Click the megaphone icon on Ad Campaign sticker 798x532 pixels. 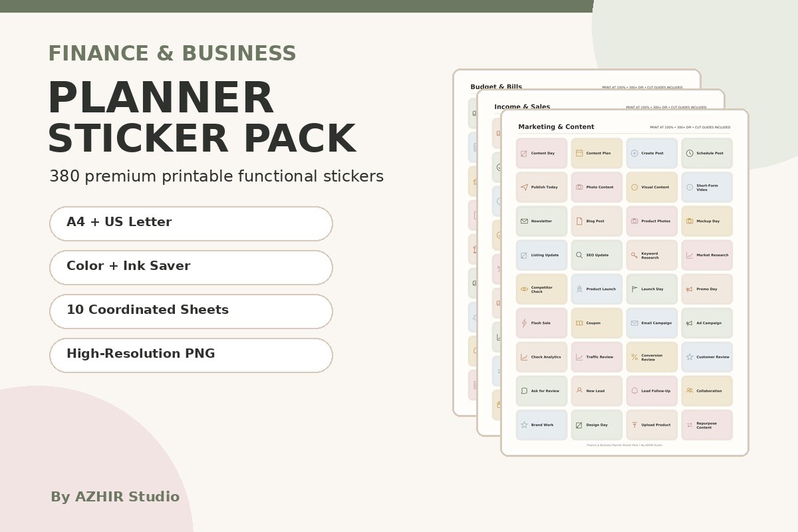point(690,323)
